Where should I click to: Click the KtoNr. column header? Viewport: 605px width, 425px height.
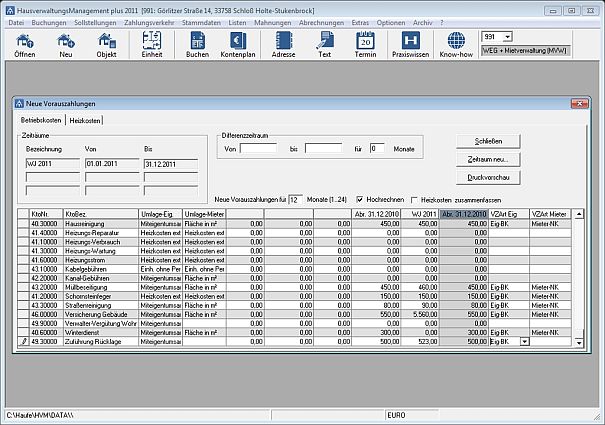coord(46,214)
